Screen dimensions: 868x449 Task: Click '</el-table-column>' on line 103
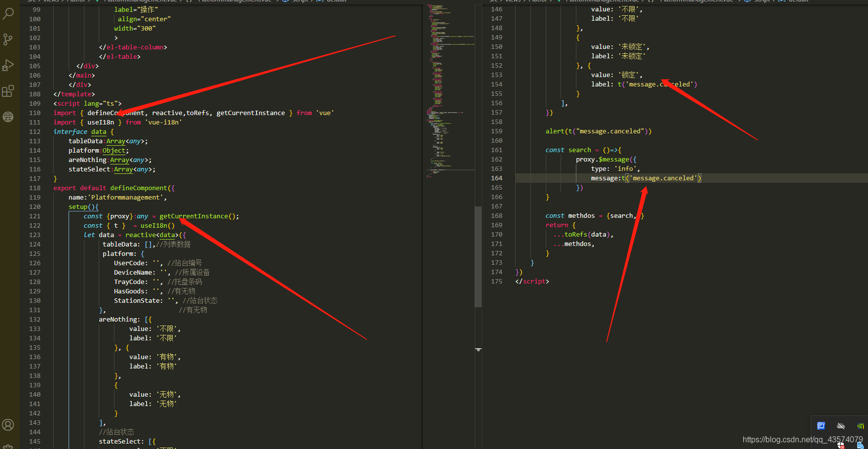click(133, 47)
